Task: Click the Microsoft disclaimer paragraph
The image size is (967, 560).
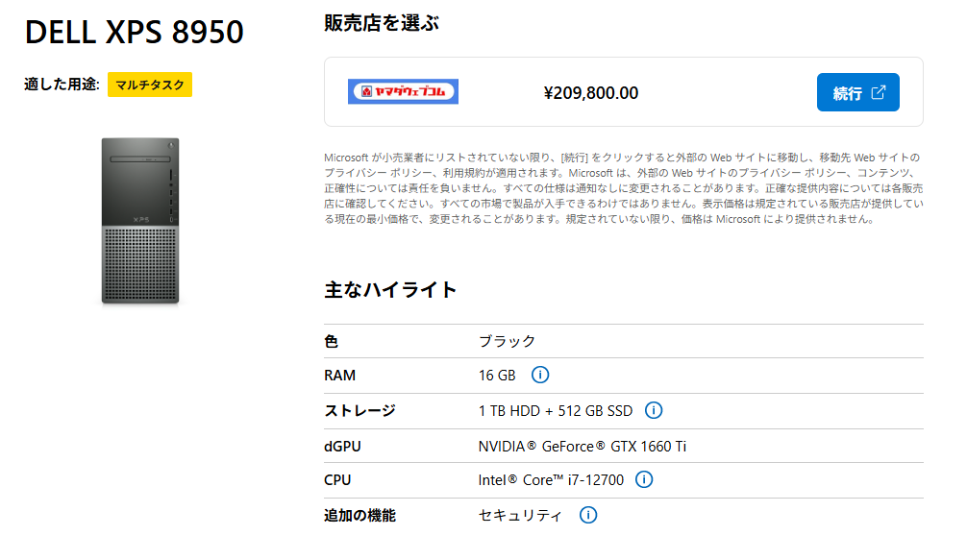Action: (x=624, y=188)
